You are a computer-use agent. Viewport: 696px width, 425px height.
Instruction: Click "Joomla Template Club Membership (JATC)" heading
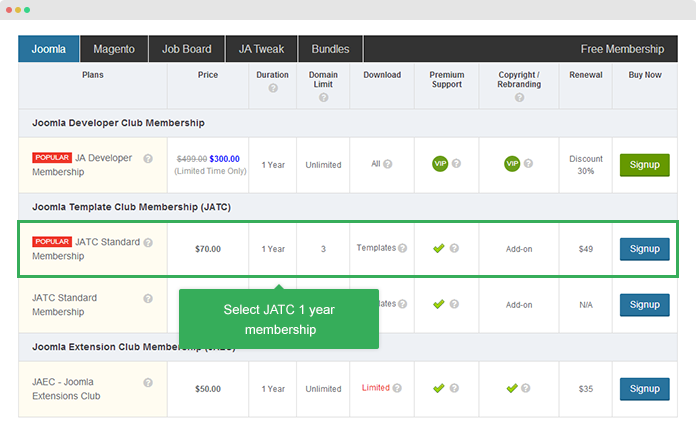[131, 207]
